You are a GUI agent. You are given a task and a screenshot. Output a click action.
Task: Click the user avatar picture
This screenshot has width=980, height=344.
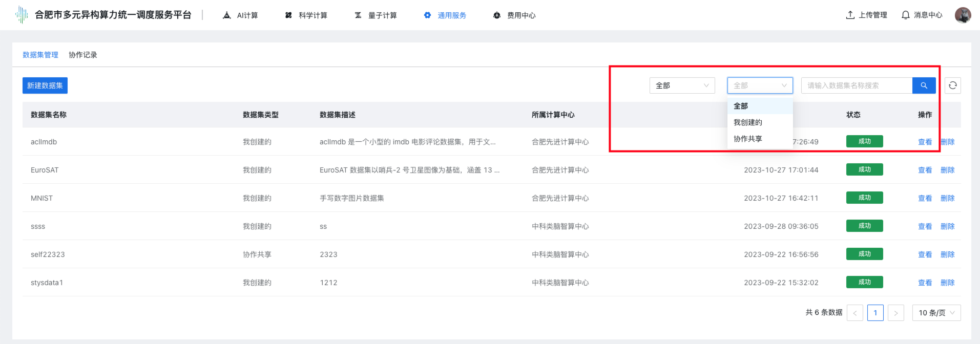click(x=963, y=15)
